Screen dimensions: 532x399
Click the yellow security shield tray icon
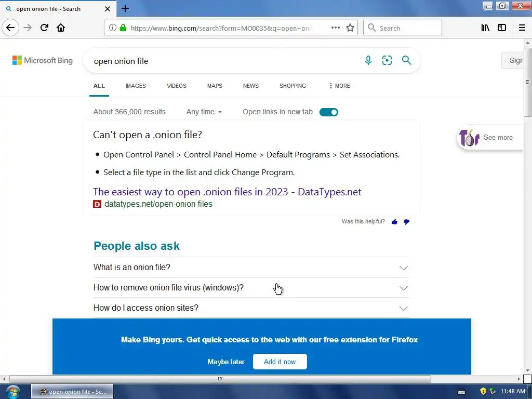click(483, 392)
